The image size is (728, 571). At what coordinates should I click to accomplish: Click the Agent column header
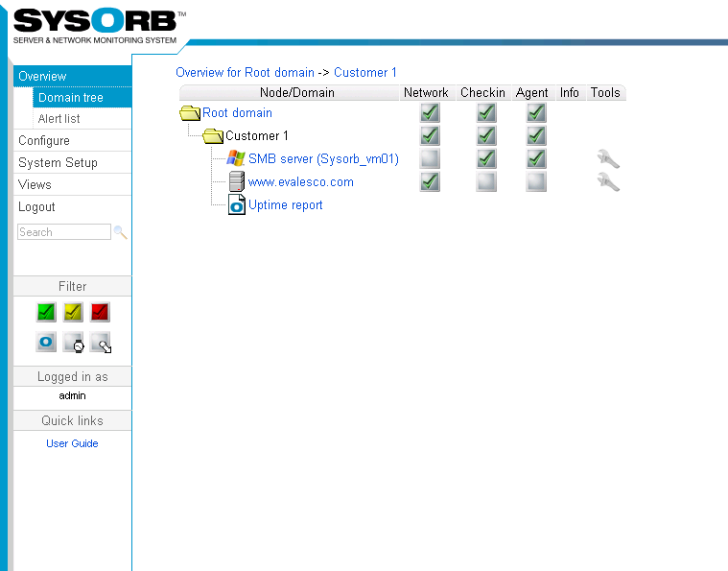[x=532, y=92]
